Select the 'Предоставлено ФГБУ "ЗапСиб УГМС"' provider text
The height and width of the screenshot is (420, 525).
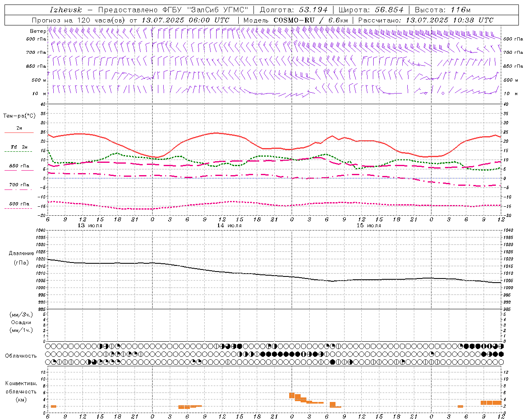click(x=173, y=10)
